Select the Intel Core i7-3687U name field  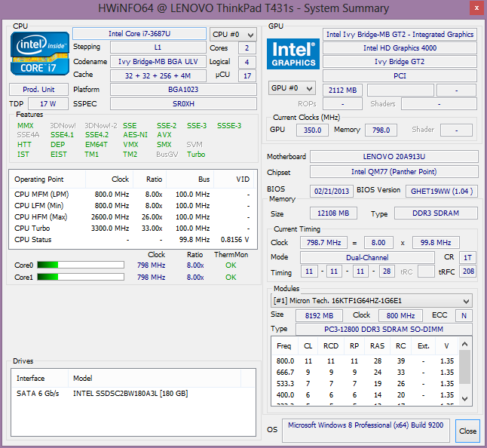click(139, 34)
